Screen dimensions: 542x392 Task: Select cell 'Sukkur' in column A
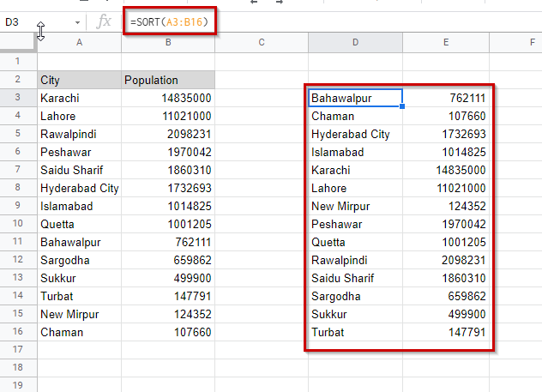[x=79, y=278]
